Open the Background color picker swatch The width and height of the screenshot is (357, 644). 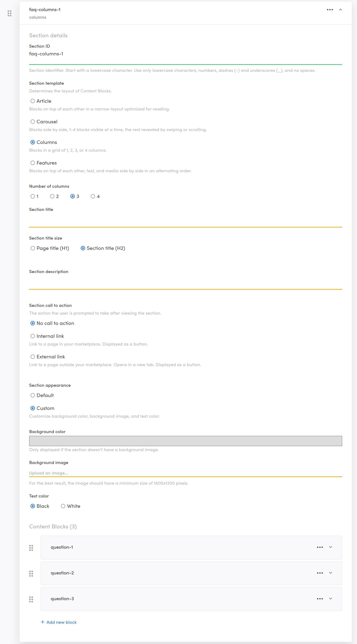(186, 441)
